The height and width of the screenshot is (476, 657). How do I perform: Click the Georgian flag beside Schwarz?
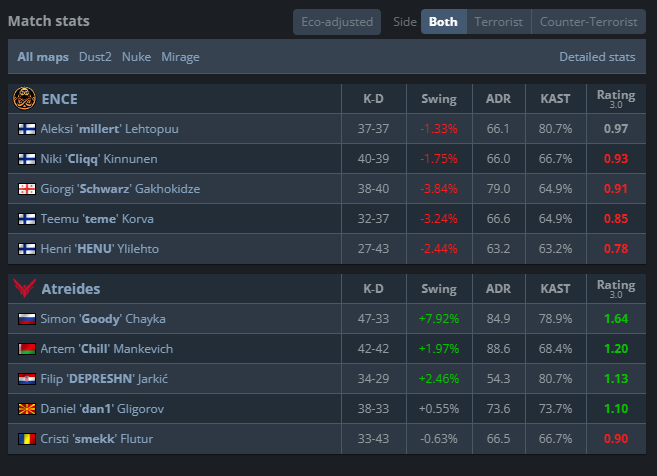pyautogui.click(x=27, y=189)
